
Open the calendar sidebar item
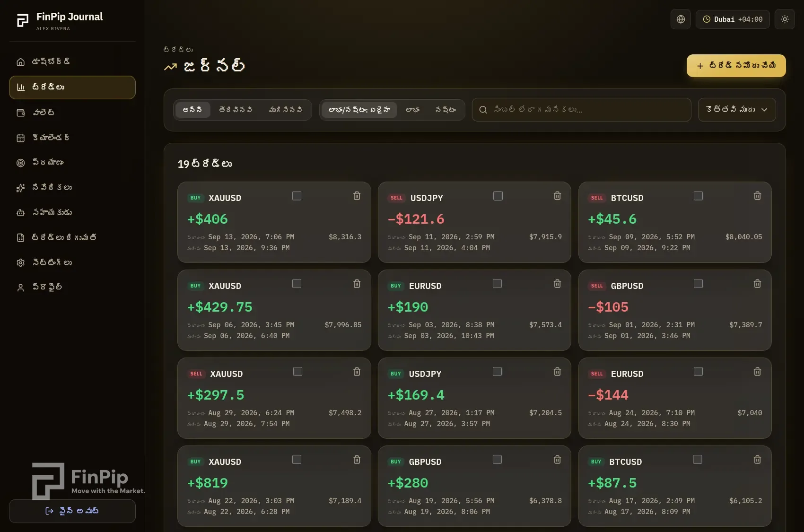[x=72, y=138]
